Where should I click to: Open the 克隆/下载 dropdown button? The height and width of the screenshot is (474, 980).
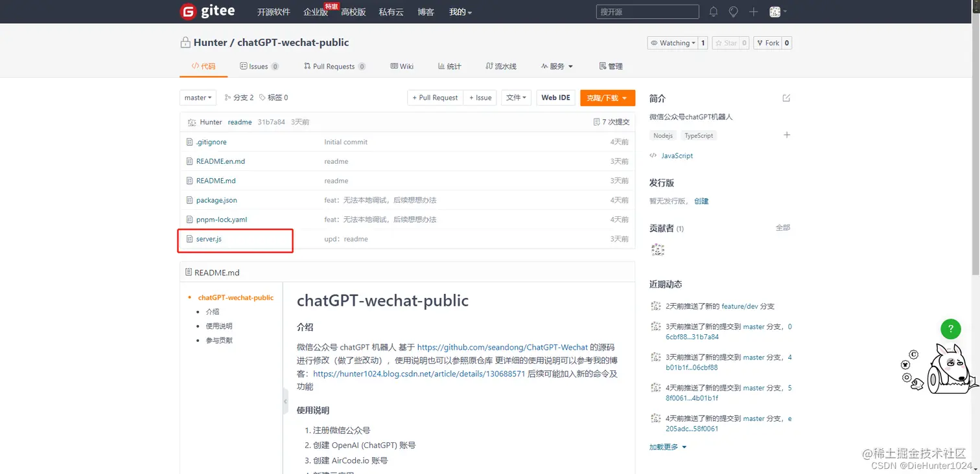pos(607,98)
